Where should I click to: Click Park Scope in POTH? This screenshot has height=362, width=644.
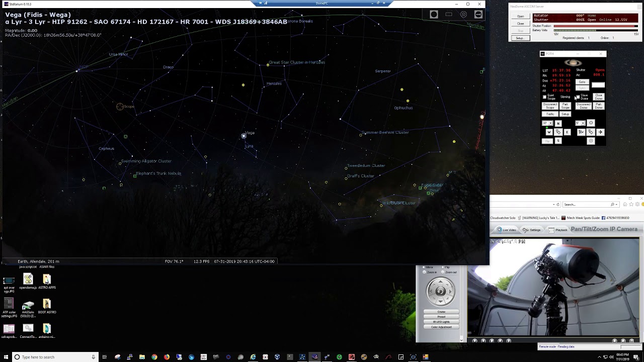pyautogui.click(x=566, y=106)
